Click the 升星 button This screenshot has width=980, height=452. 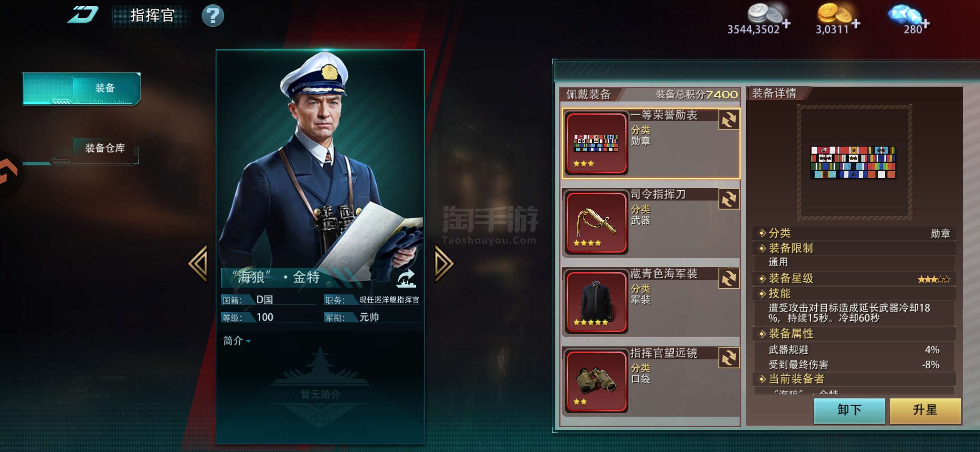[x=924, y=410]
